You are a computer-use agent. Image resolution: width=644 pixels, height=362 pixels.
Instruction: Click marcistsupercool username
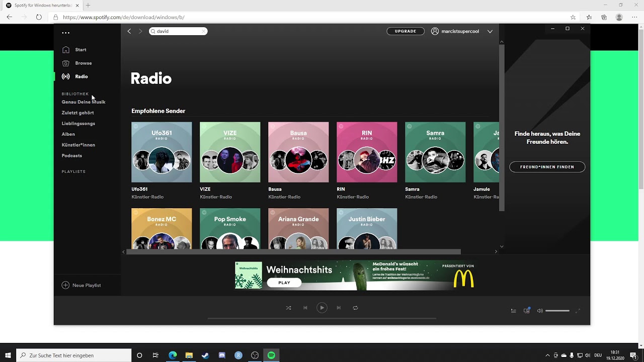click(x=460, y=31)
